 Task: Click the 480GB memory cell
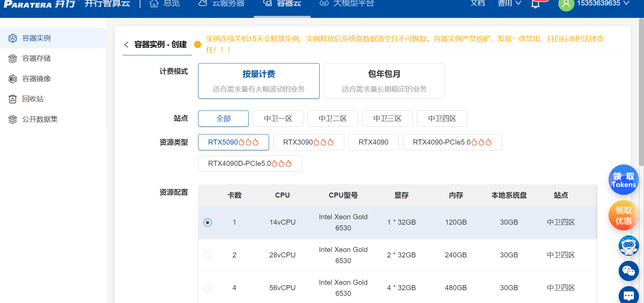(456, 288)
